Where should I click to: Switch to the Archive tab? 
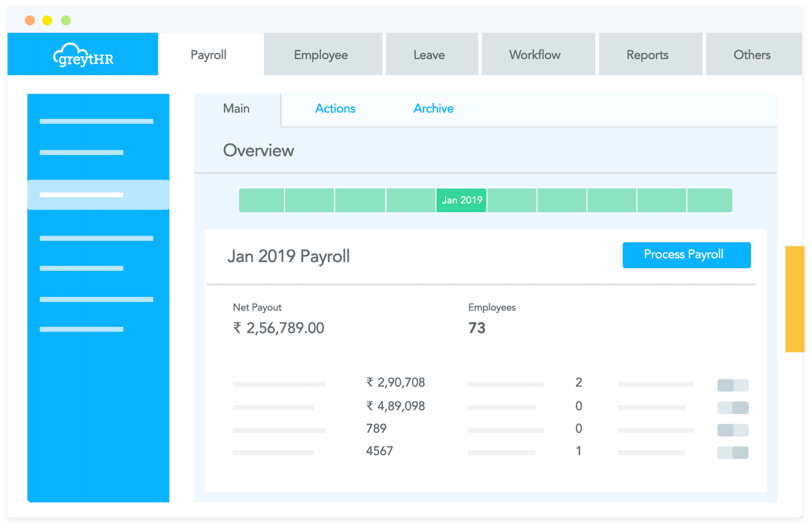pyautogui.click(x=433, y=109)
